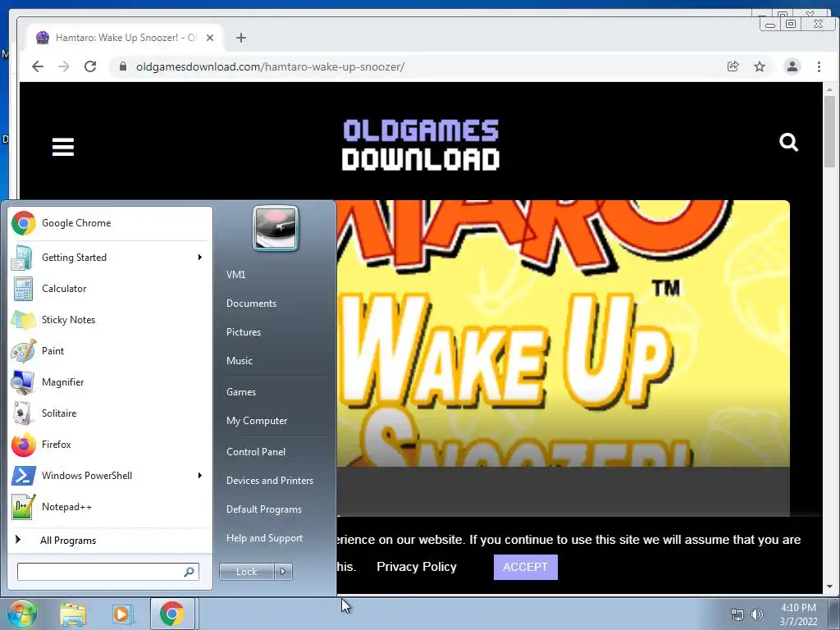Click the site search magnifier
Viewport: 840px width, 630px height.
tap(788, 143)
